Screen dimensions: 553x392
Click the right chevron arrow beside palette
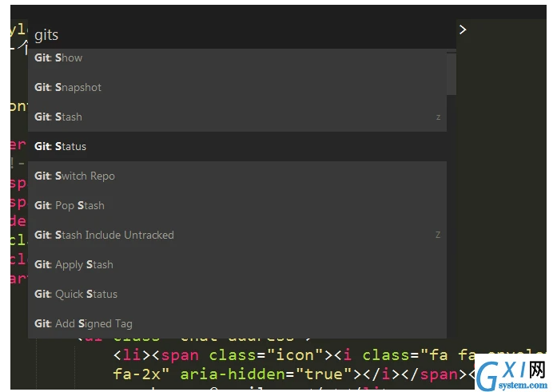tap(463, 30)
